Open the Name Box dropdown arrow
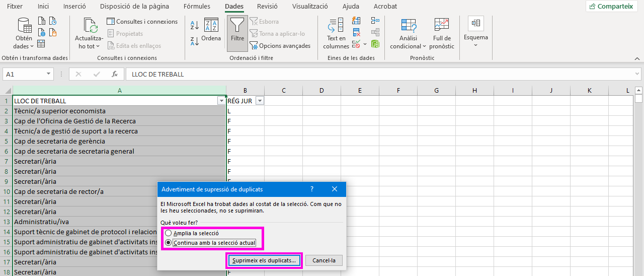 (x=49, y=74)
